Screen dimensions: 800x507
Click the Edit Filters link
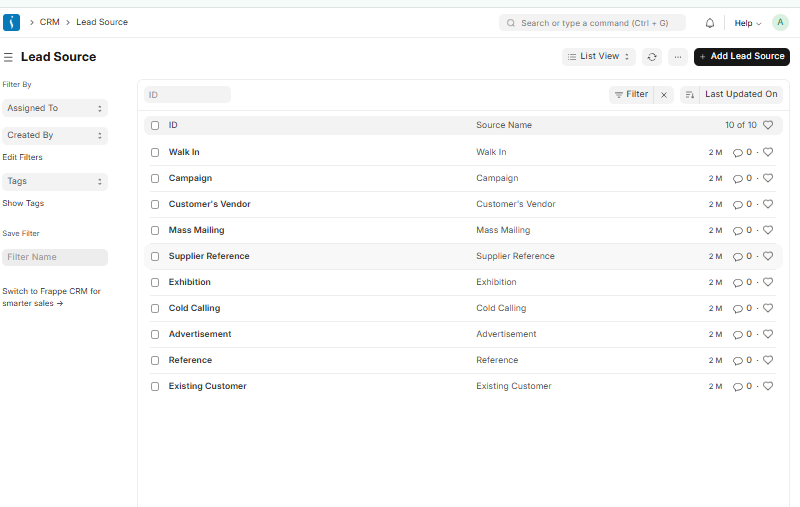point(22,157)
